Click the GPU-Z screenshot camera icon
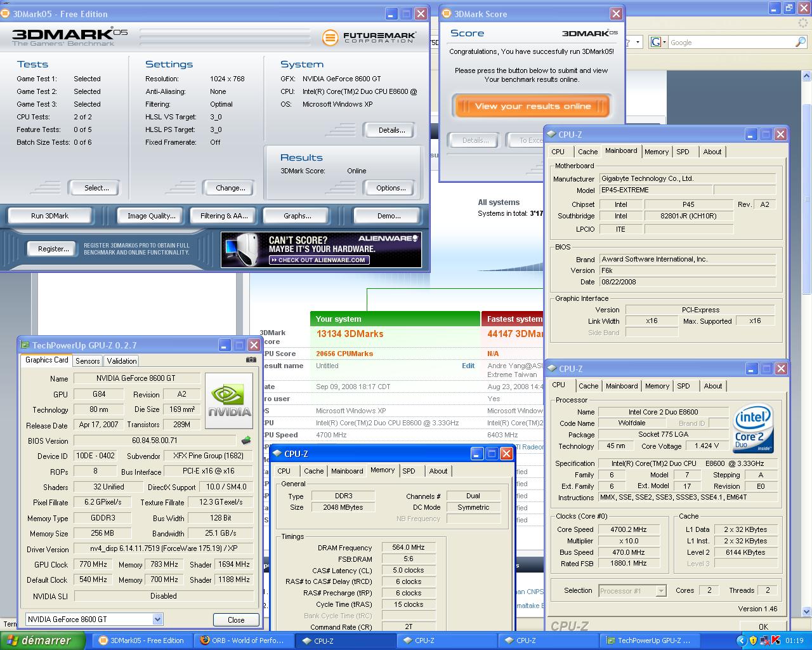 coord(251,360)
